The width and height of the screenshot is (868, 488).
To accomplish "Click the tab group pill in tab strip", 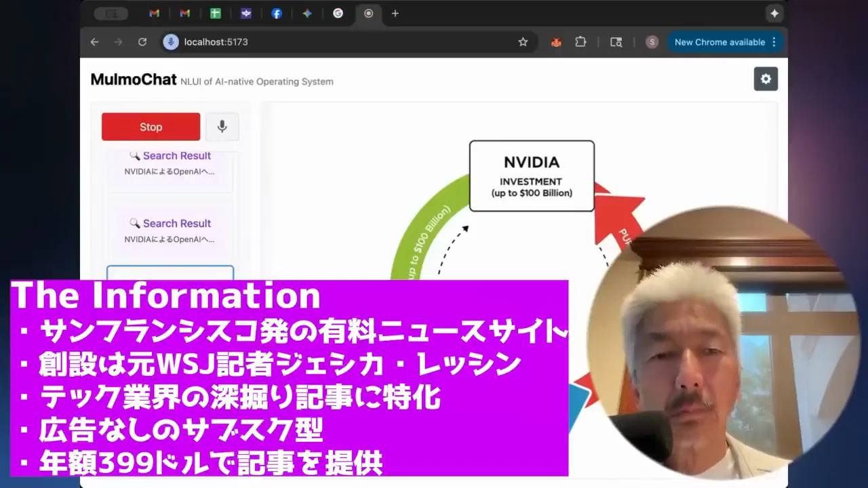I will pyautogui.click(x=111, y=14).
